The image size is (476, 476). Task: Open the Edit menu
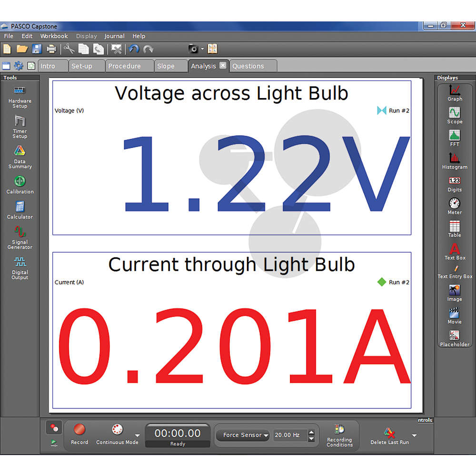pos(27,36)
